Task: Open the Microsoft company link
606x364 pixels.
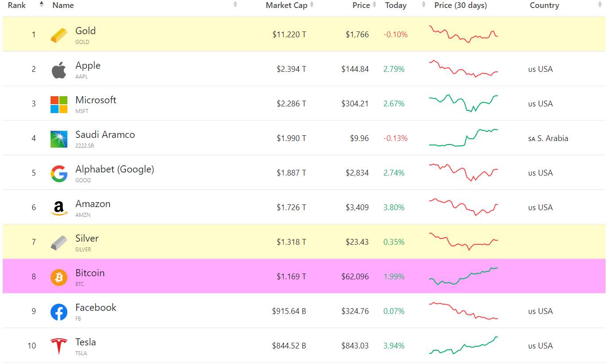Action: 96,100
